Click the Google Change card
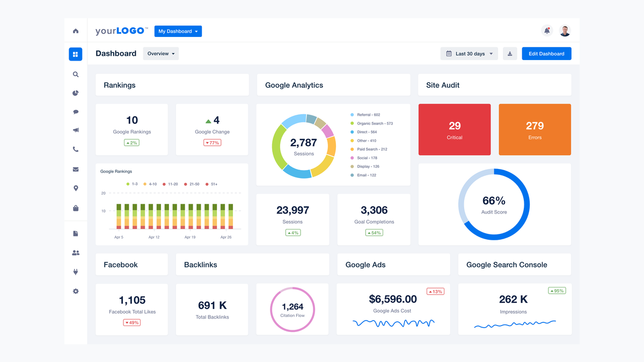The width and height of the screenshot is (644, 362). tap(212, 130)
